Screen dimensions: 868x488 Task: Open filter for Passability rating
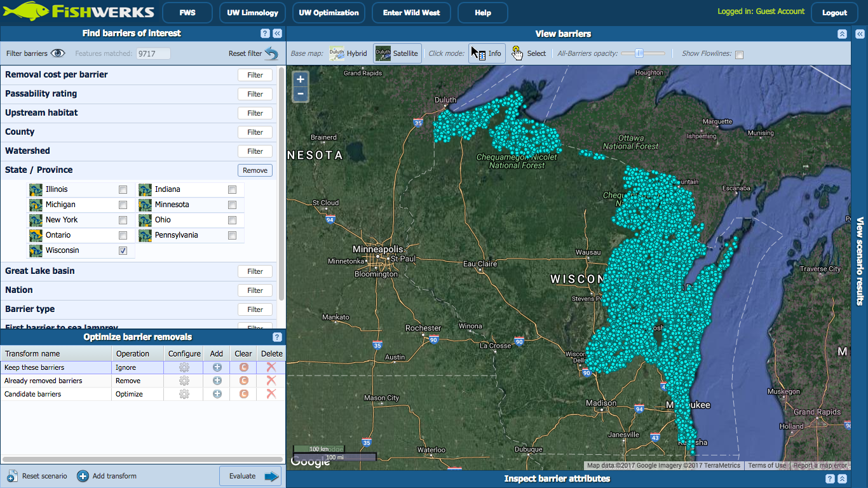[x=255, y=94]
